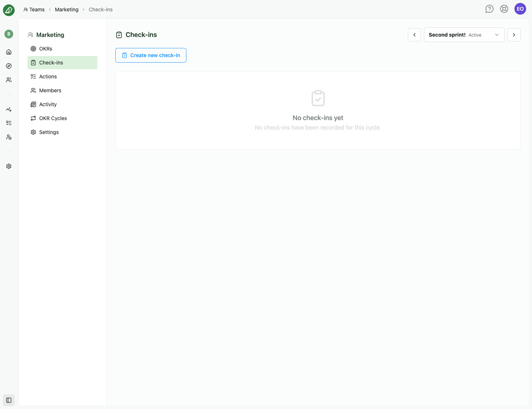Go to Home in the icon rail

9,52
